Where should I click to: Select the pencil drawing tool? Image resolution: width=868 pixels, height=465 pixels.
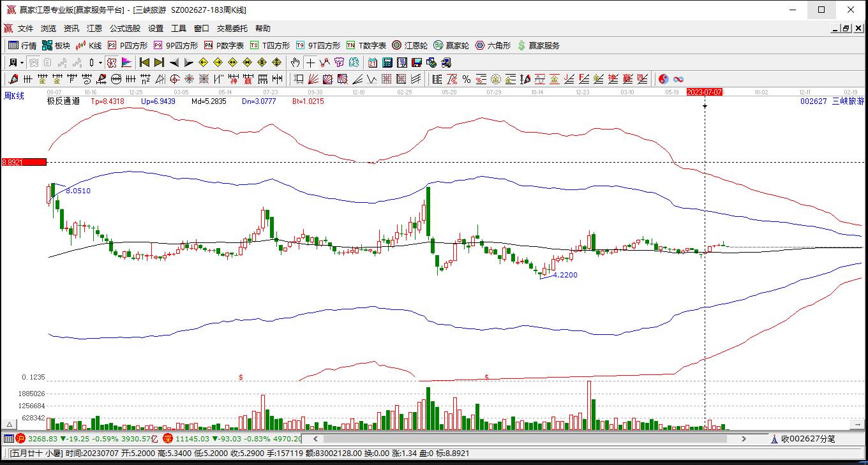click(13, 79)
